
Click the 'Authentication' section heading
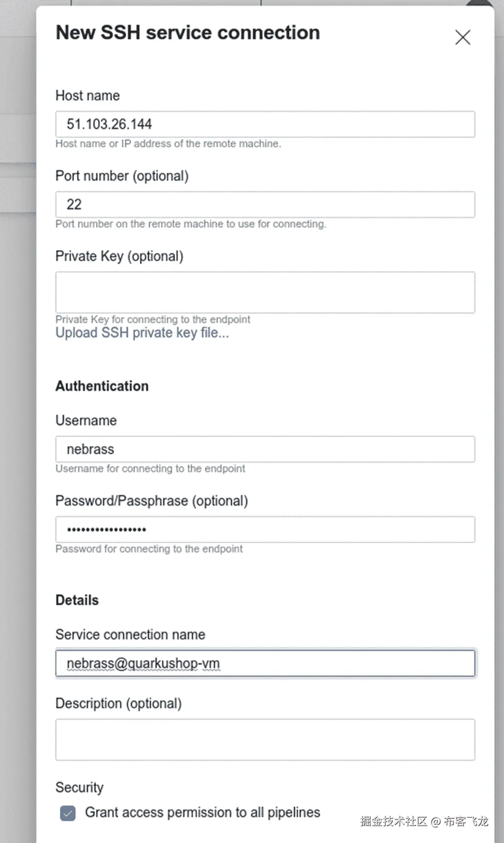(102, 386)
